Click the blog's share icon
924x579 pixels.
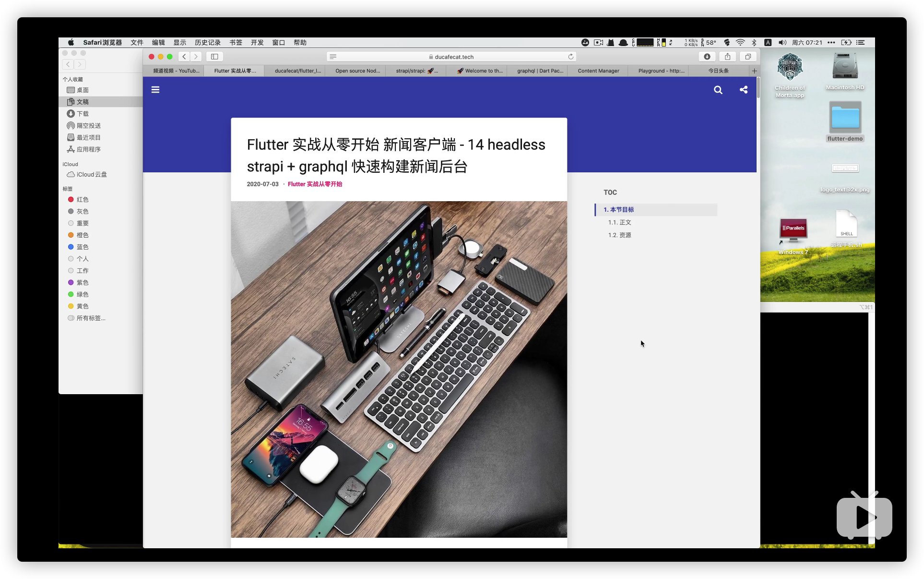point(744,90)
